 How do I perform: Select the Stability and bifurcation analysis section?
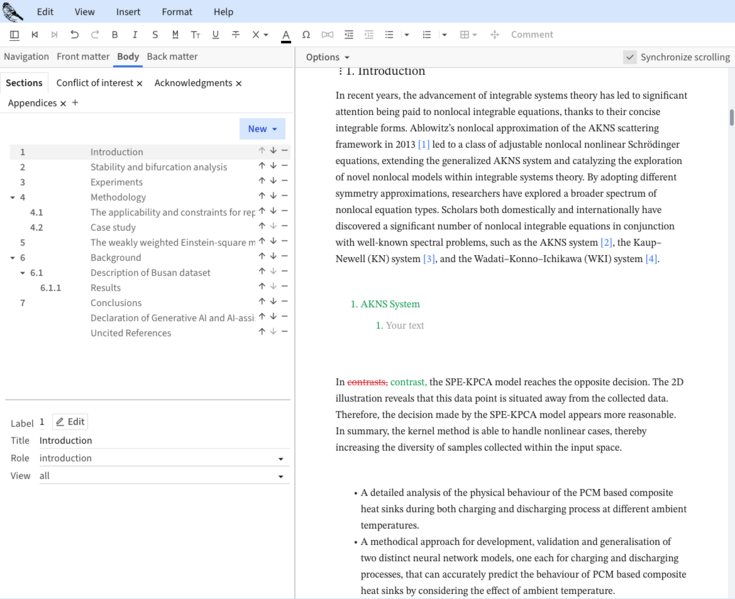(x=158, y=167)
